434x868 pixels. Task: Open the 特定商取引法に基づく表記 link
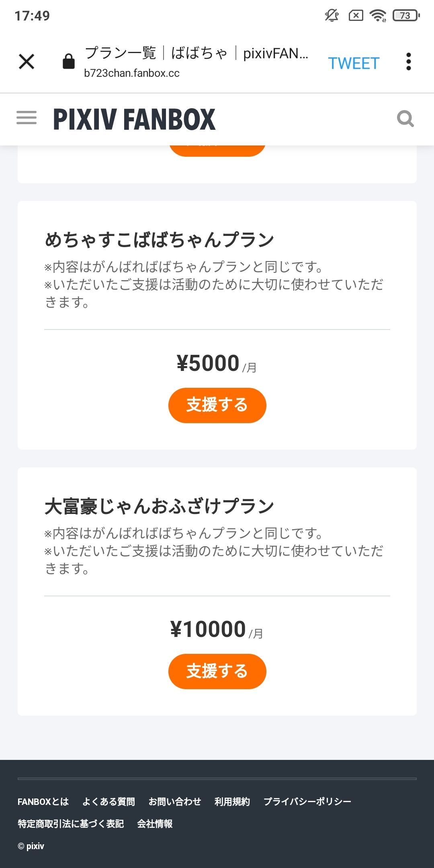click(x=71, y=824)
